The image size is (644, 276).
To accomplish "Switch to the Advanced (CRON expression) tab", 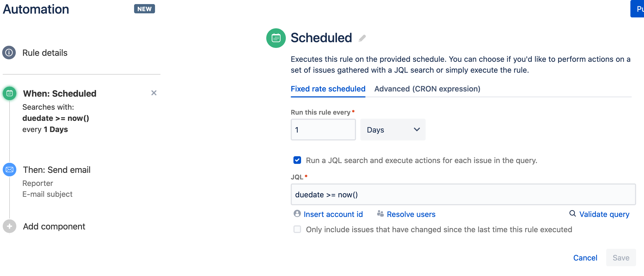I will (x=427, y=89).
